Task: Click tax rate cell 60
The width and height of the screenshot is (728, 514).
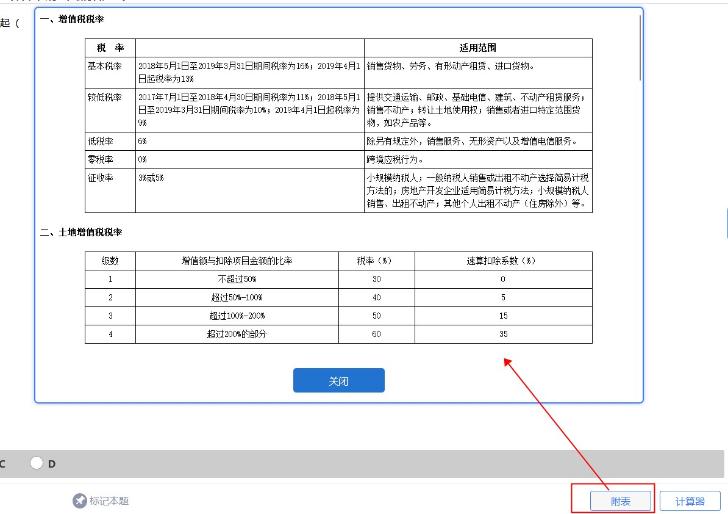Action: click(x=377, y=334)
